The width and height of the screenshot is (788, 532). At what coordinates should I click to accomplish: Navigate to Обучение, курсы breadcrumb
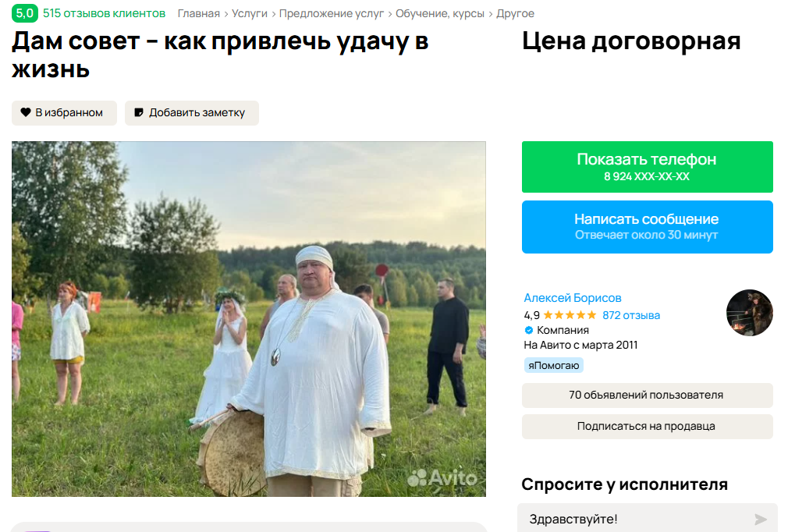440,13
